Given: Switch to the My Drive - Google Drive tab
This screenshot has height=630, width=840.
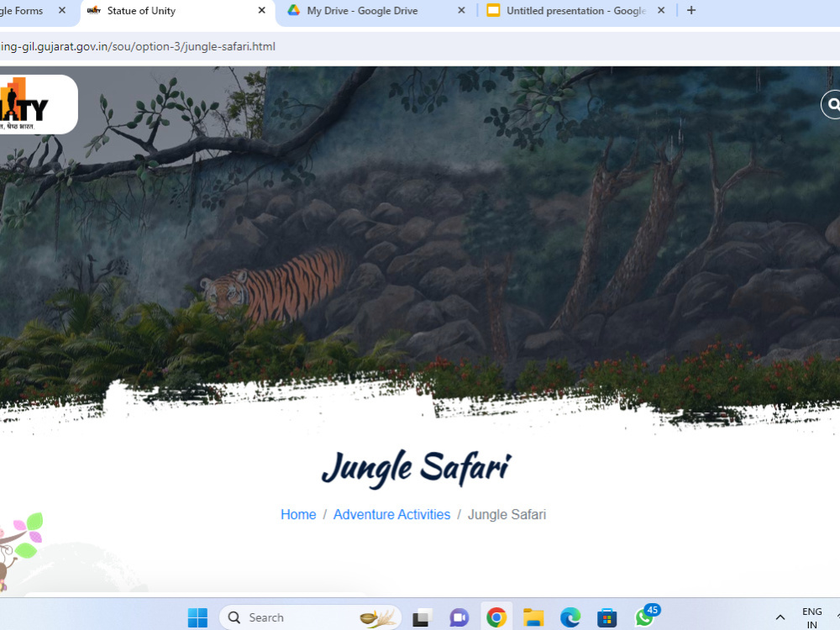Looking at the screenshot, I should click(375, 11).
